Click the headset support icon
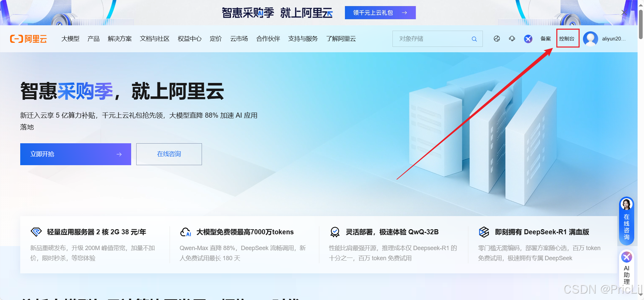The height and width of the screenshot is (300, 644). (512, 39)
